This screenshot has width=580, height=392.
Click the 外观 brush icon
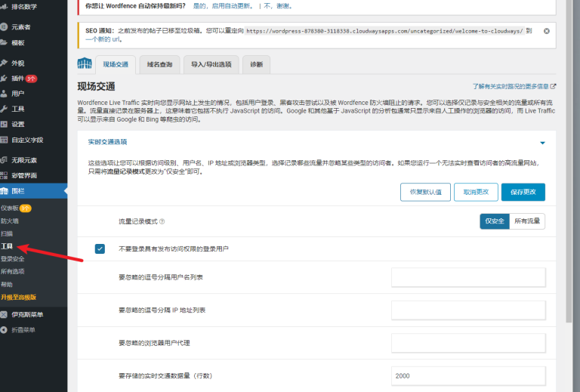coord(4,63)
